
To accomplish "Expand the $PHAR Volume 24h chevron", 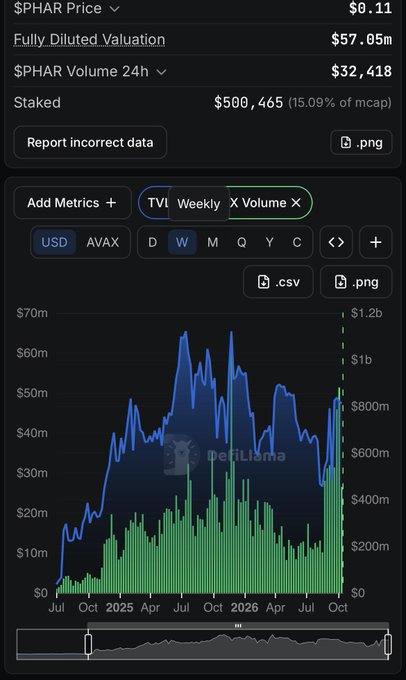I will [161, 72].
